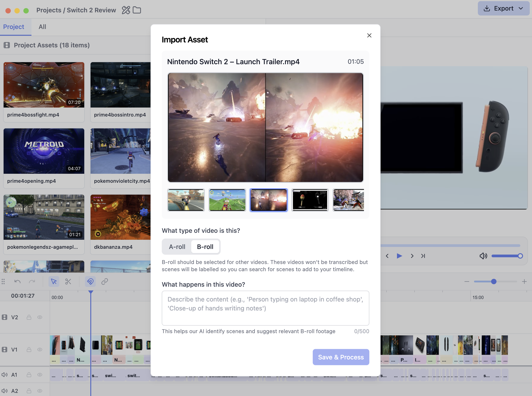
Task: Open the project folder icon in title bar
Action: pos(137,10)
